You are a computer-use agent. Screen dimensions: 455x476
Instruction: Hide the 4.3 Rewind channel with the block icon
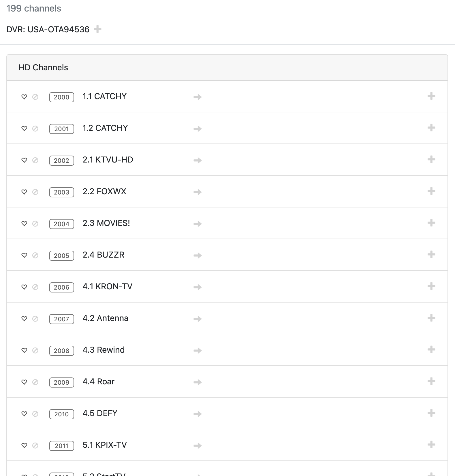tap(35, 350)
